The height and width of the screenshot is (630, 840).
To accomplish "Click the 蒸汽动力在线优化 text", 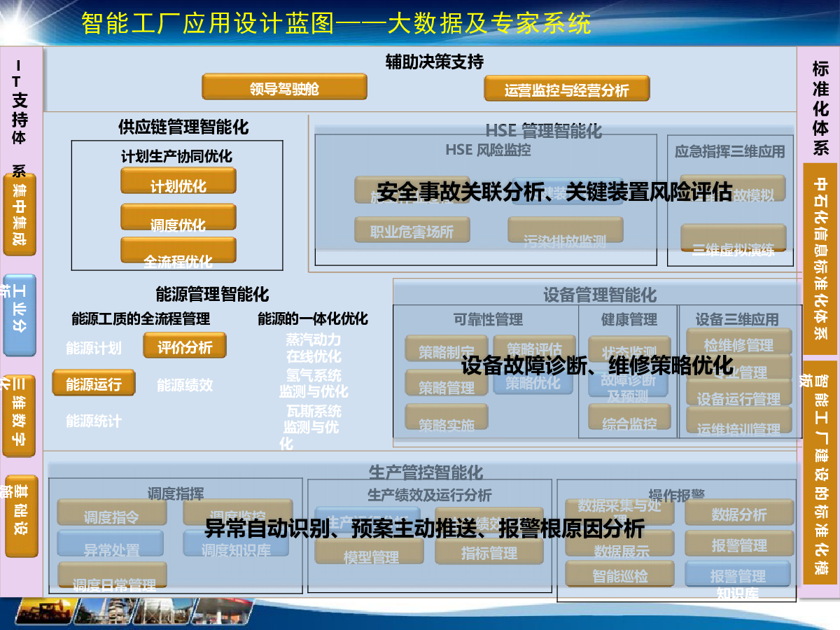I will pos(313,348).
